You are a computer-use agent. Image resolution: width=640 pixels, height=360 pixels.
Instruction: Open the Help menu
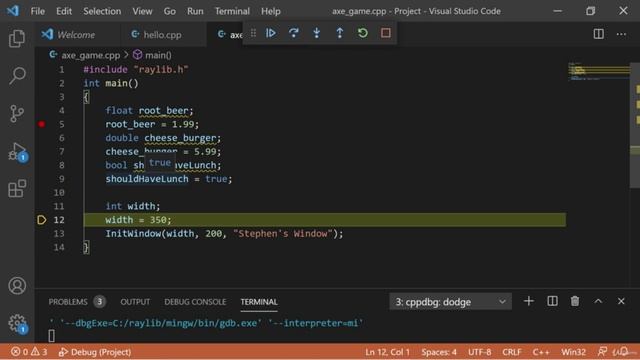point(271,11)
